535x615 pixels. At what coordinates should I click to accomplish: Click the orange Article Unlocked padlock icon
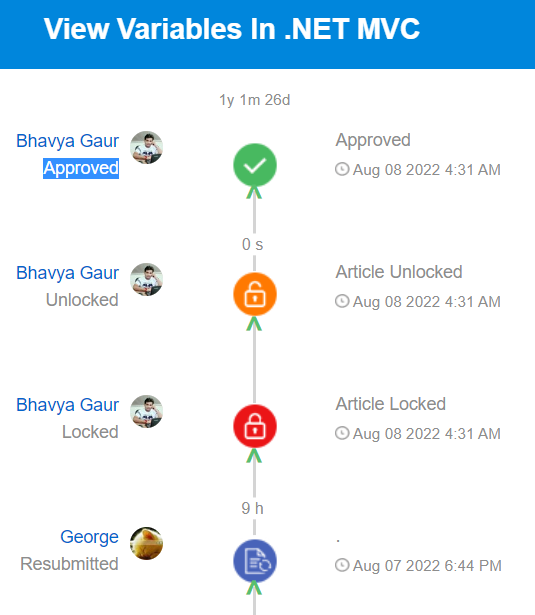point(255,295)
